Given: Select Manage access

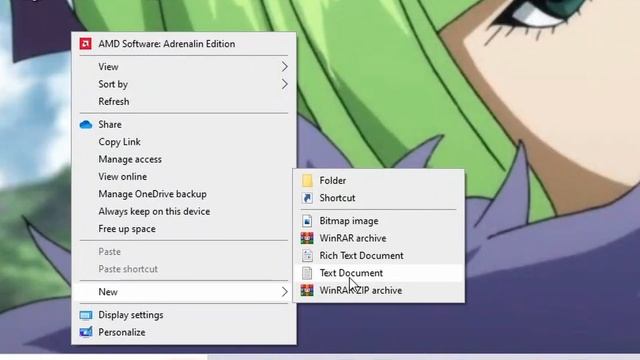Looking at the screenshot, I should (x=184, y=159).
